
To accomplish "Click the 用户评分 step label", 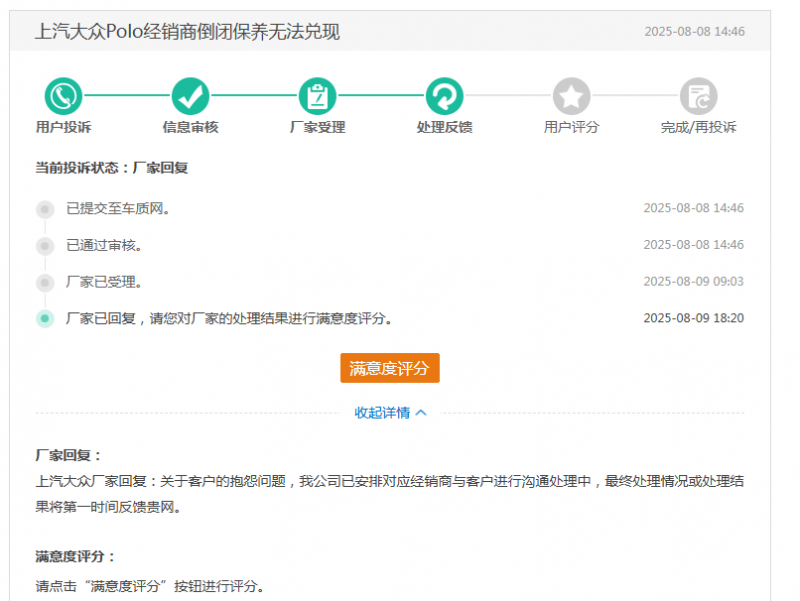I will pos(571,127).
